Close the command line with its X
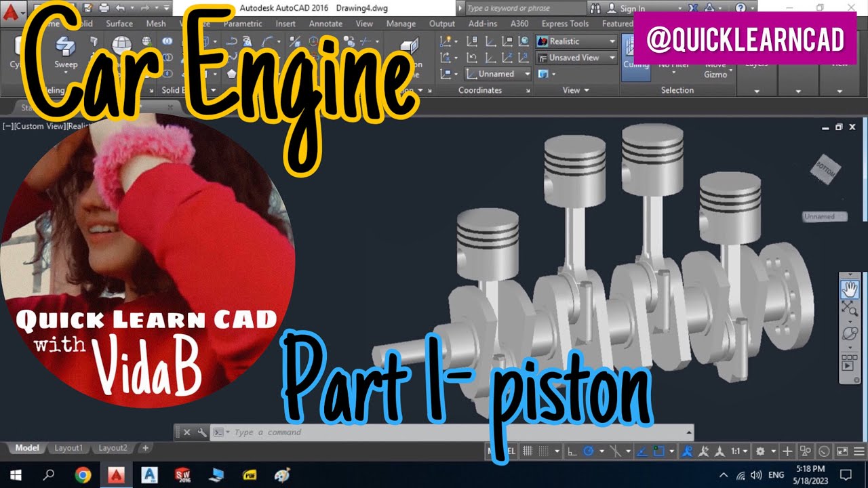This screenshot has width=868, height=488. coord(187,432)
